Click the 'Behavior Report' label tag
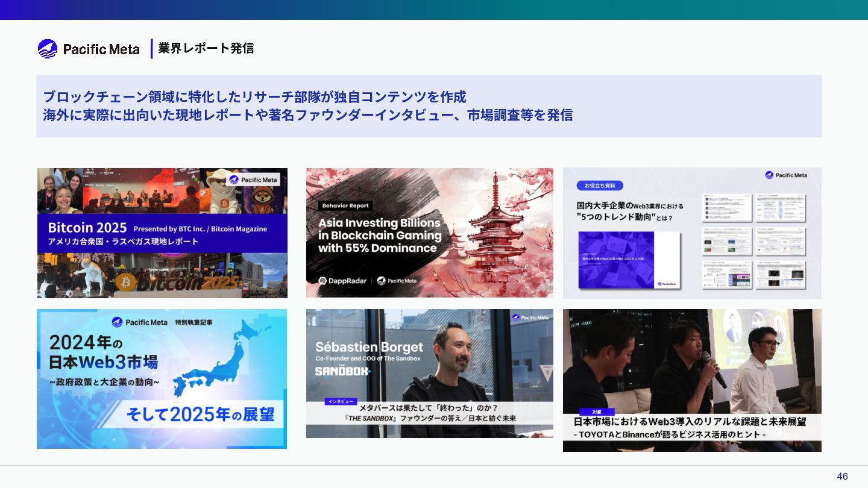 pyautogui.click(x=345, y=205)
